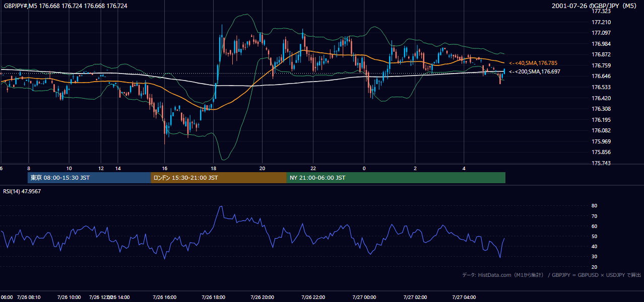Viewport: 644px width, 302px height.
Task: Click hour tick 20 on the main chart axis
Action: pyautogui.click(x=262, y=168)
